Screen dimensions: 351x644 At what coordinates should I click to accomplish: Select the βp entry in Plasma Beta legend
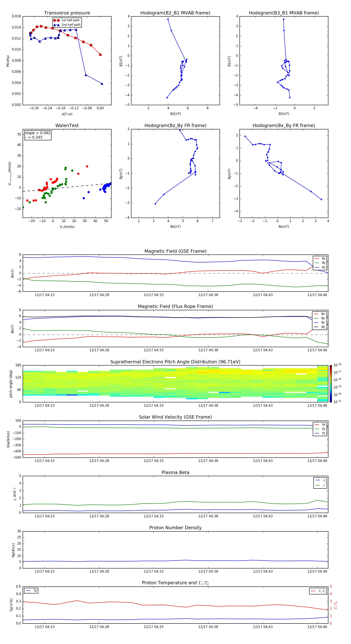(x=320, y=480)
